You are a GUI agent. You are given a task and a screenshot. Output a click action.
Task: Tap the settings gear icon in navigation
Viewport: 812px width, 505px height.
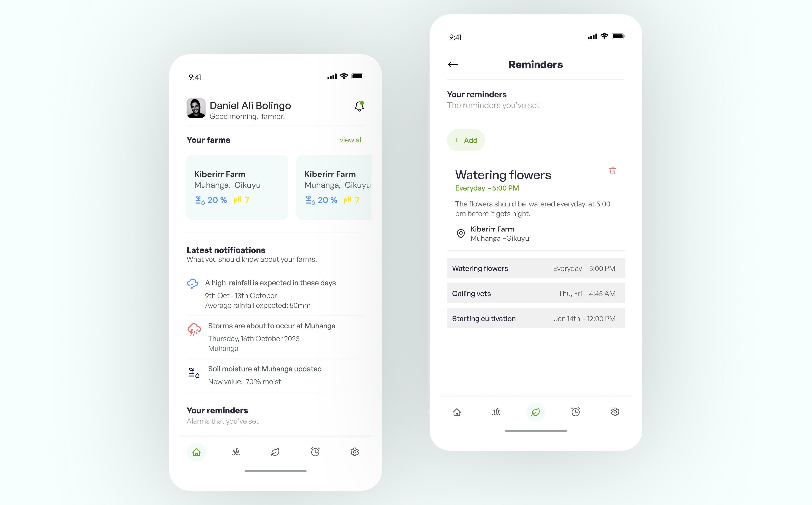[x=354, y=452]
